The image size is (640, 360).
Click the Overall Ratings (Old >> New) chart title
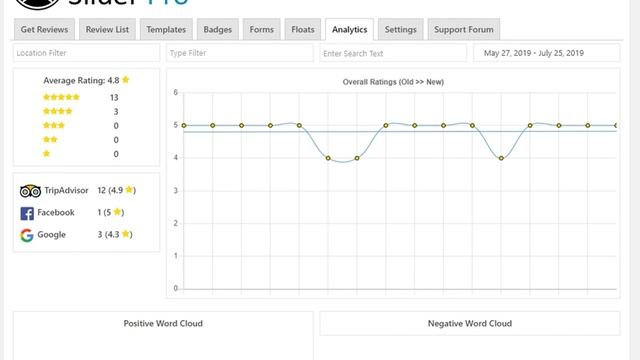pos(393,82)
